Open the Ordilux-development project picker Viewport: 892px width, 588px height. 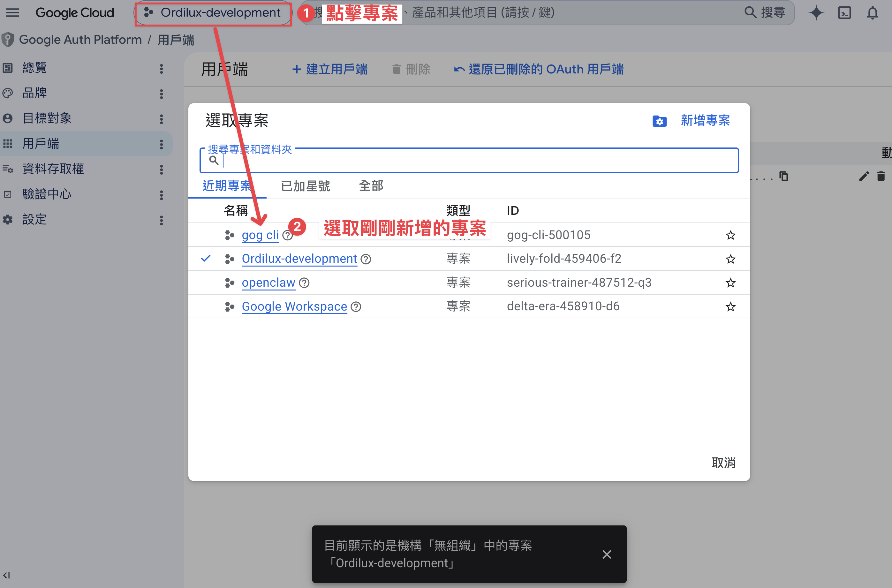[x=213, y=13]
